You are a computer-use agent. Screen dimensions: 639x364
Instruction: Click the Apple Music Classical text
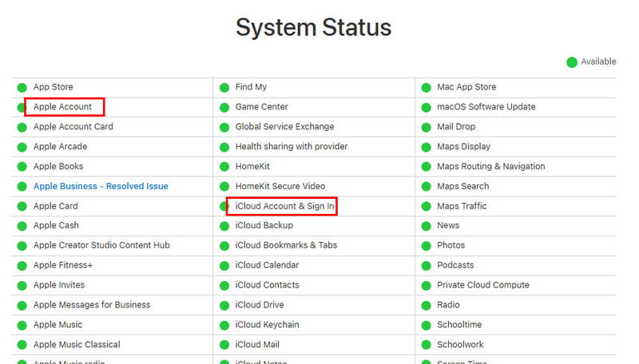77,345
